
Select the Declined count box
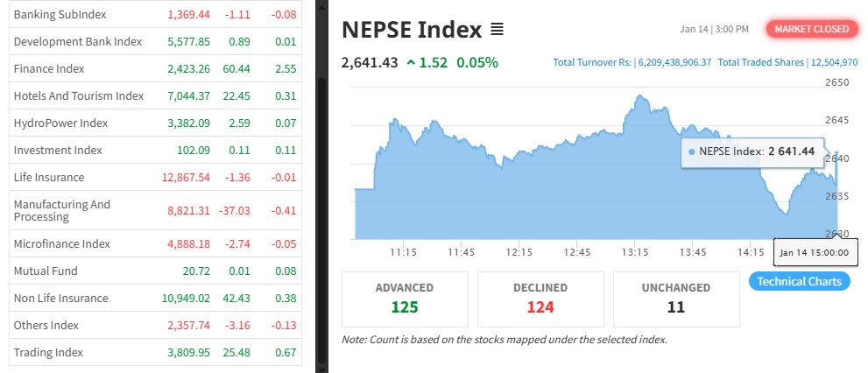click(540, 298)
